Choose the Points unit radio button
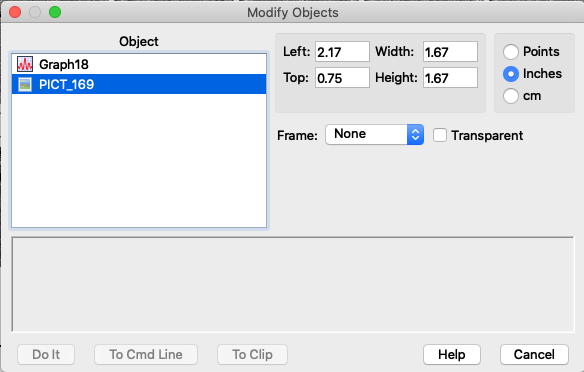This screenshot has height=372, width=584. click(x=511, y=52)
